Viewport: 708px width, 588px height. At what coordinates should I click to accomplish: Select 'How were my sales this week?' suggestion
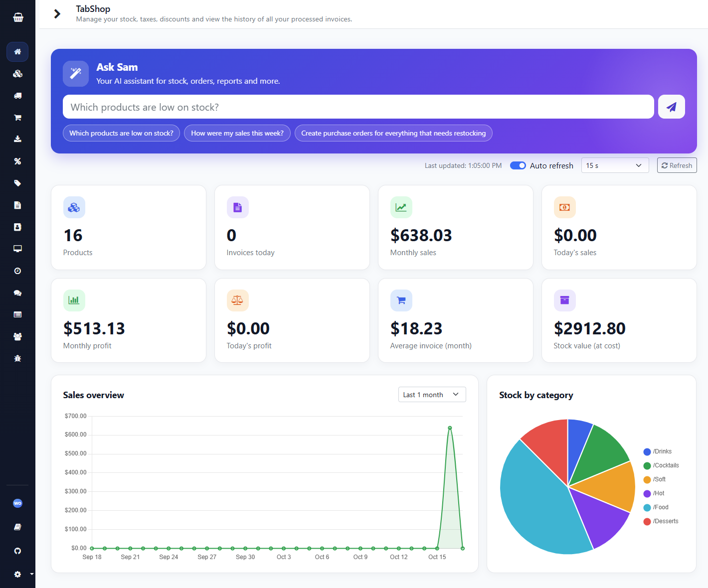coord(237,133)
